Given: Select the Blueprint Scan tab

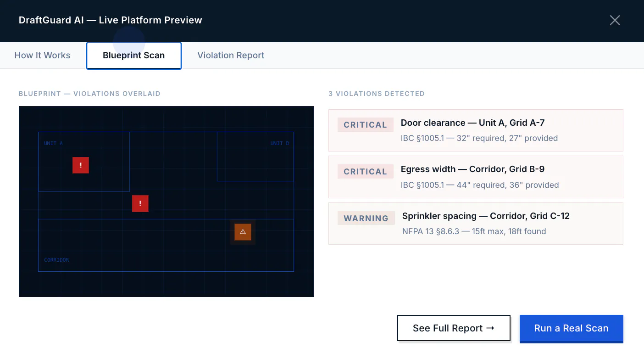Looking at the screenshot, I should 133,56.
